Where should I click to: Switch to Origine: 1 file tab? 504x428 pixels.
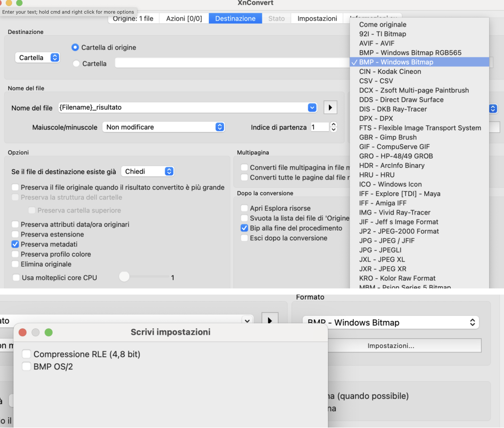point(133,18)
